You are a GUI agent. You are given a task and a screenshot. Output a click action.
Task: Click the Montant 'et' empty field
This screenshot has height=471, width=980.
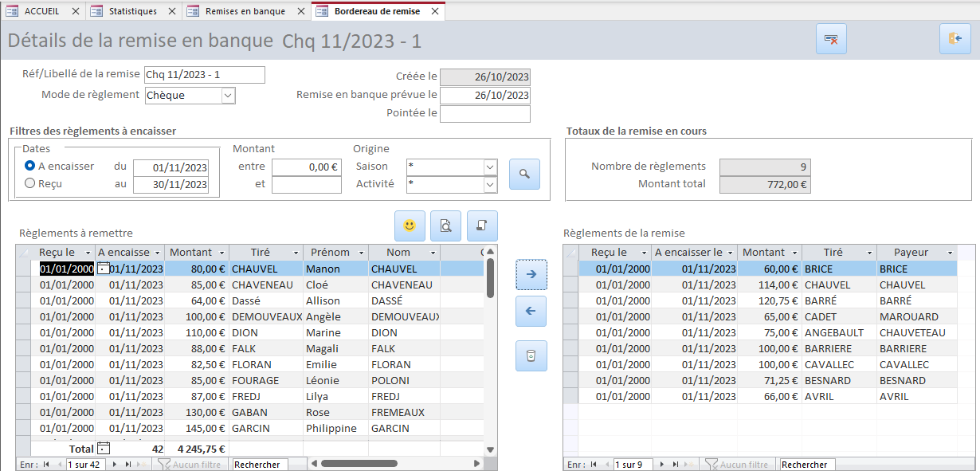point(306,185)
